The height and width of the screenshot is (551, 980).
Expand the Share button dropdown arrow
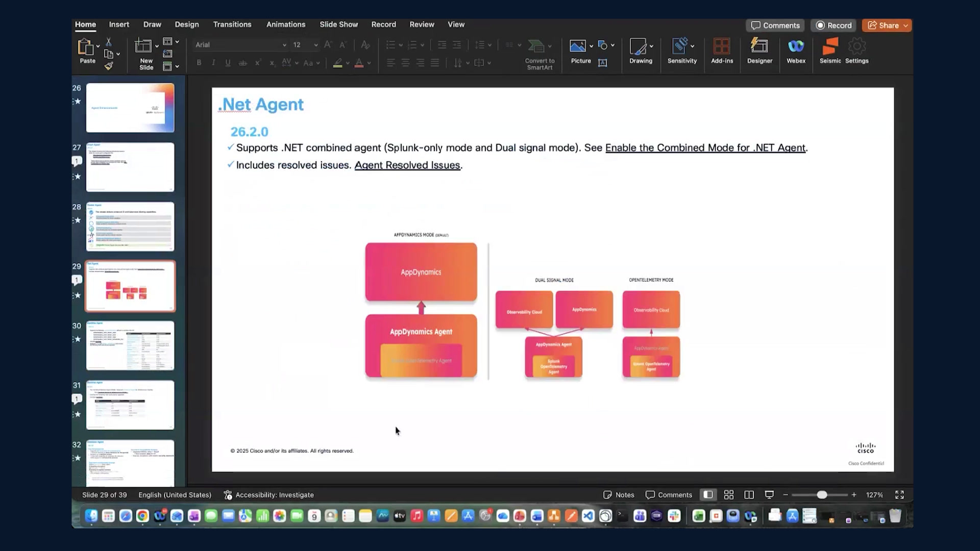point(906,26)
